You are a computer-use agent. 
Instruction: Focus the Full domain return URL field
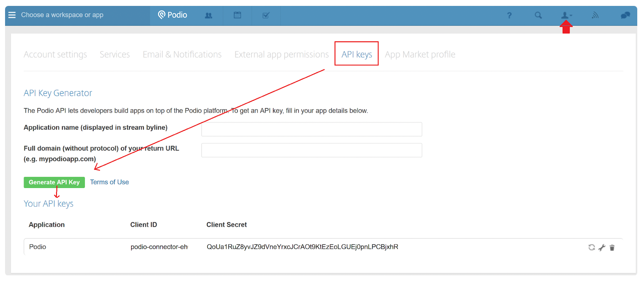(x=312, y=150)
